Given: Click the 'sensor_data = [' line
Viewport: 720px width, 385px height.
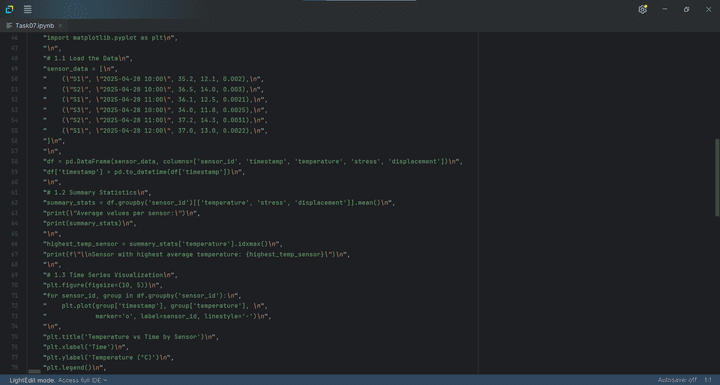Looking at the screenshot, I should coord(80,69).
